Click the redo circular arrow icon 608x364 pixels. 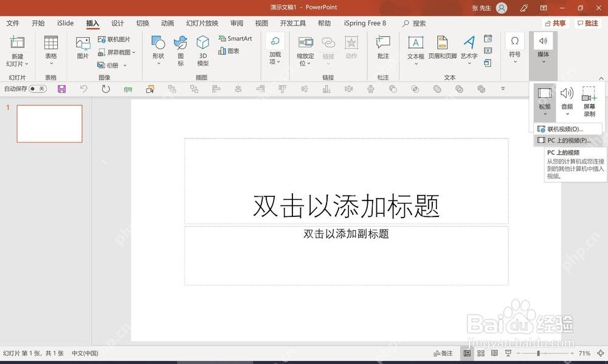click(x=105, y=89)
